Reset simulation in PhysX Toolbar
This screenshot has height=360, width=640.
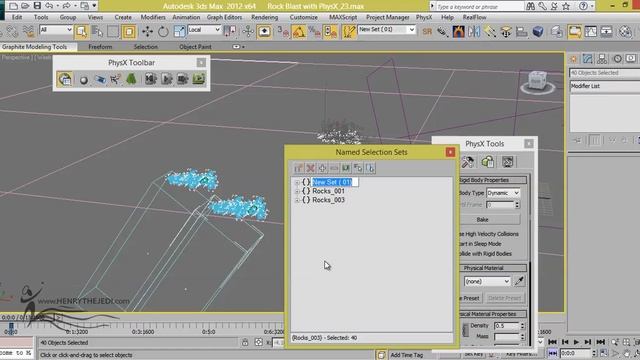[151, 79]
